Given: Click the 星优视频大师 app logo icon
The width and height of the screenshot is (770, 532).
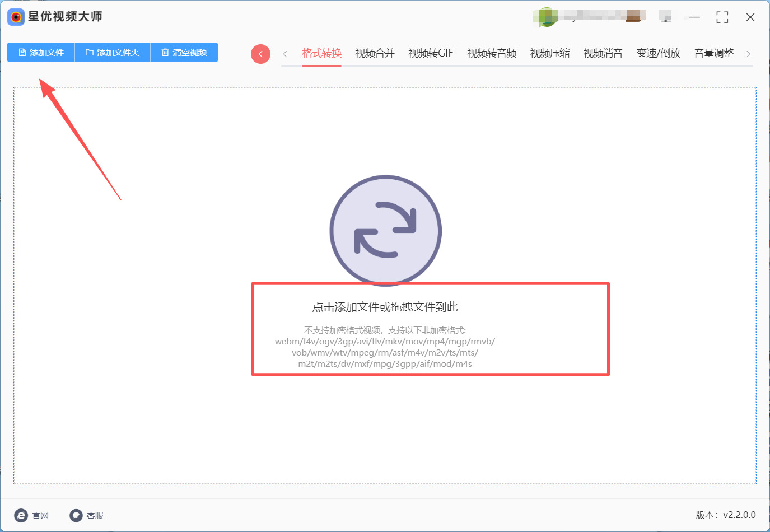Looking at the screenshot, I should click(x=16, y=17).
